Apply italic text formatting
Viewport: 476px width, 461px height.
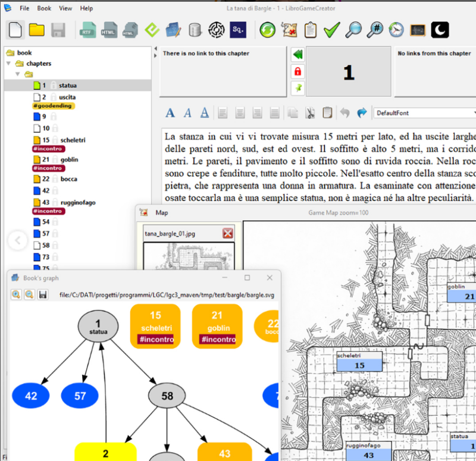(x=187, y=113)
